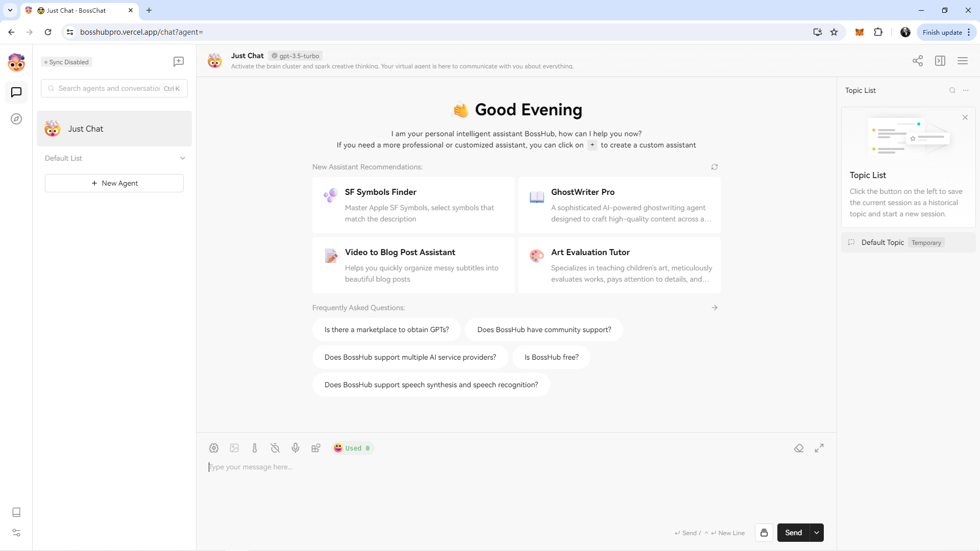
Task: Click the image upload icon
Action: click(234, 448)
